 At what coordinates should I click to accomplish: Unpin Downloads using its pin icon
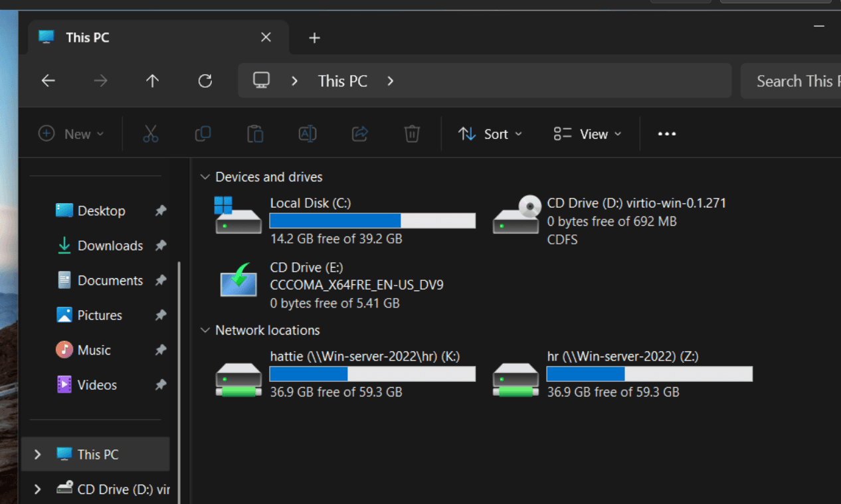tap(160, 246)
